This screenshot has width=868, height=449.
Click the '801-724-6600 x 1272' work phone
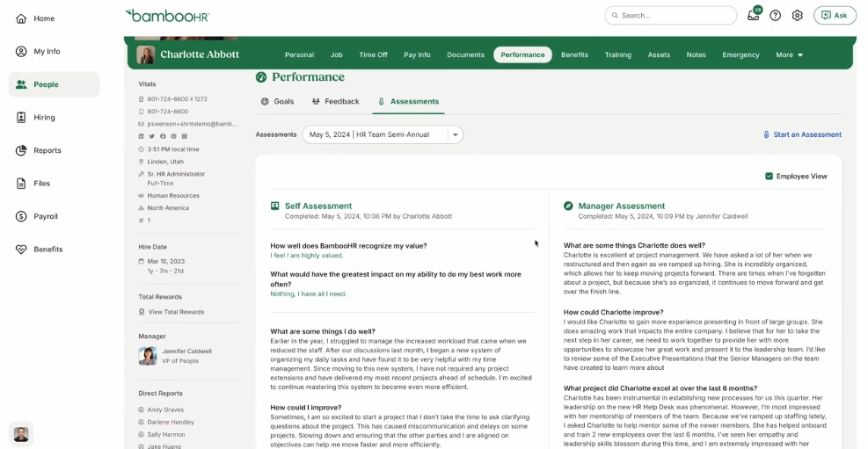[177, 99]
